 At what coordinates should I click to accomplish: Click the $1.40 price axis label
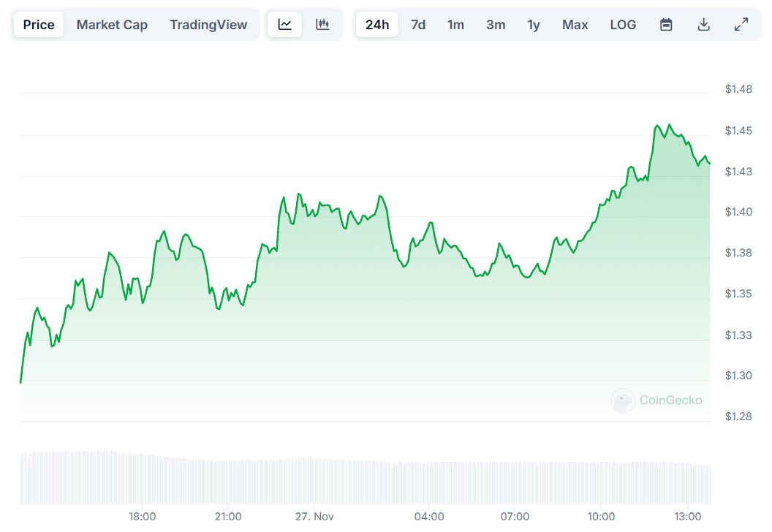(x=738, y=212)
